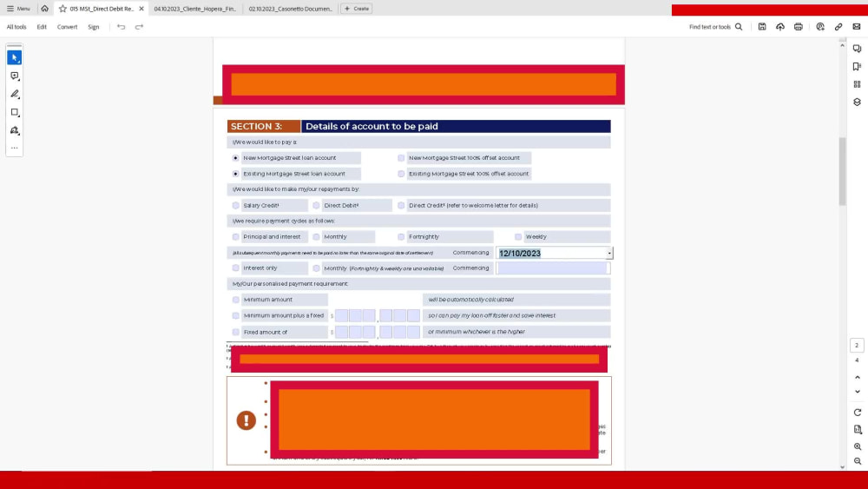Tick Monthly beside Interest only
The height and width of the screenshot is (489, 868).
pos(316,268)
